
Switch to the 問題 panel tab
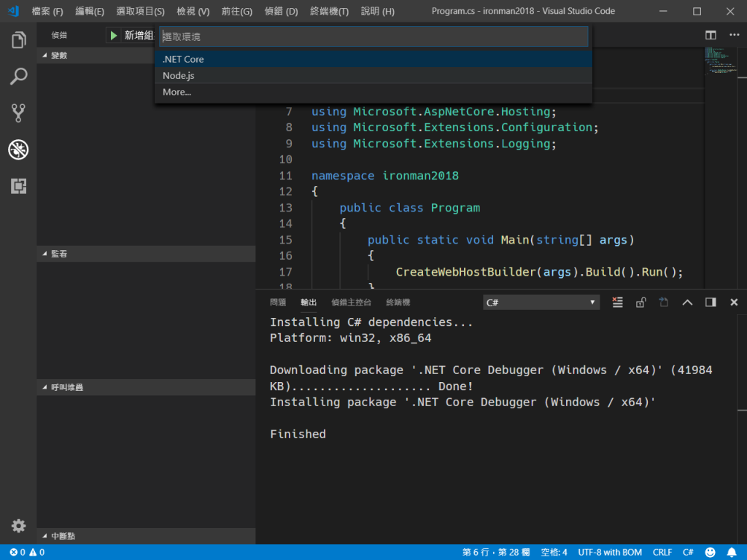tap(278, 302)
